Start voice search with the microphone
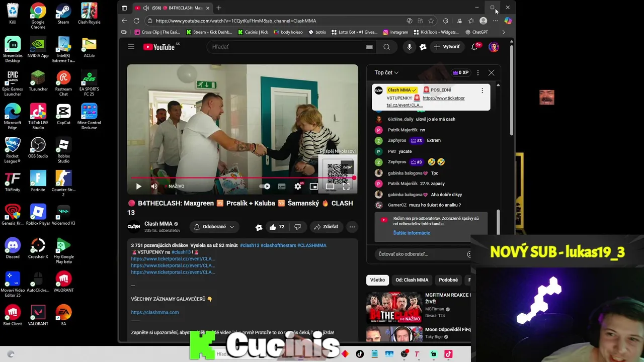Image resolution: width=644 pixels, height=362 pixels. pos(410,47)
